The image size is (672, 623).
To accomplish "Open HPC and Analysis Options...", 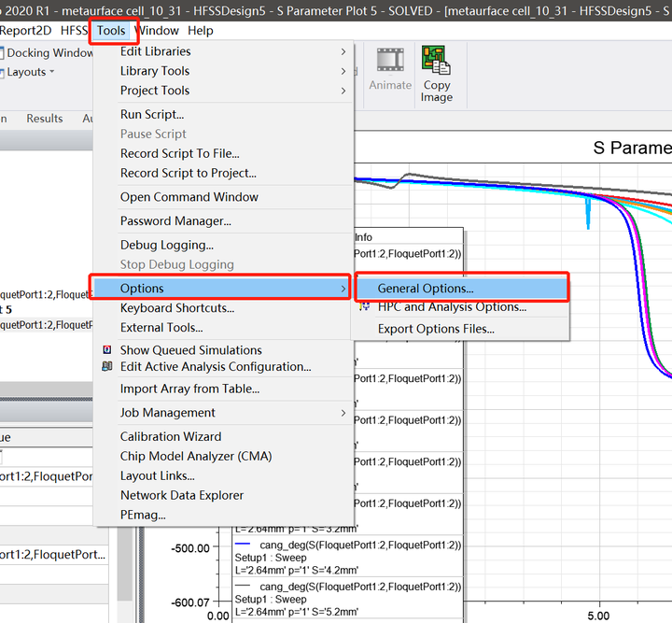I will click(x=461, y=307).
